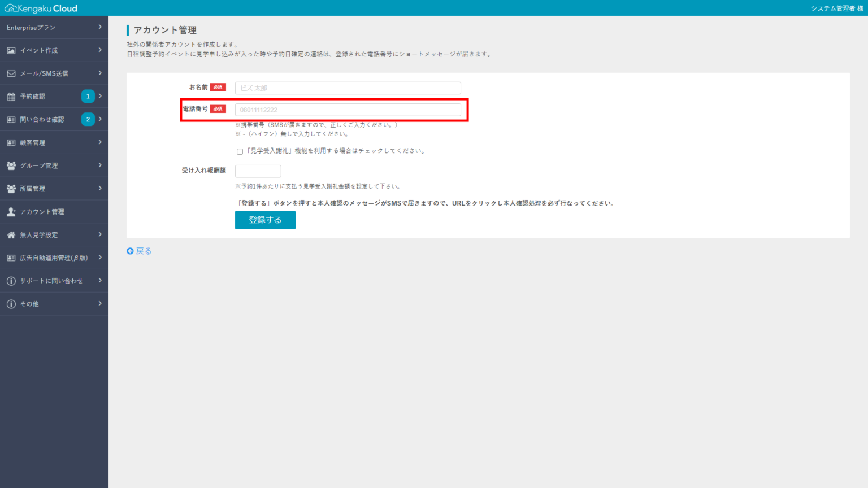The image size is (868, 488).
Task: Open the 広告自動運用管理(β版) menu item
Action: click(54, 257)
